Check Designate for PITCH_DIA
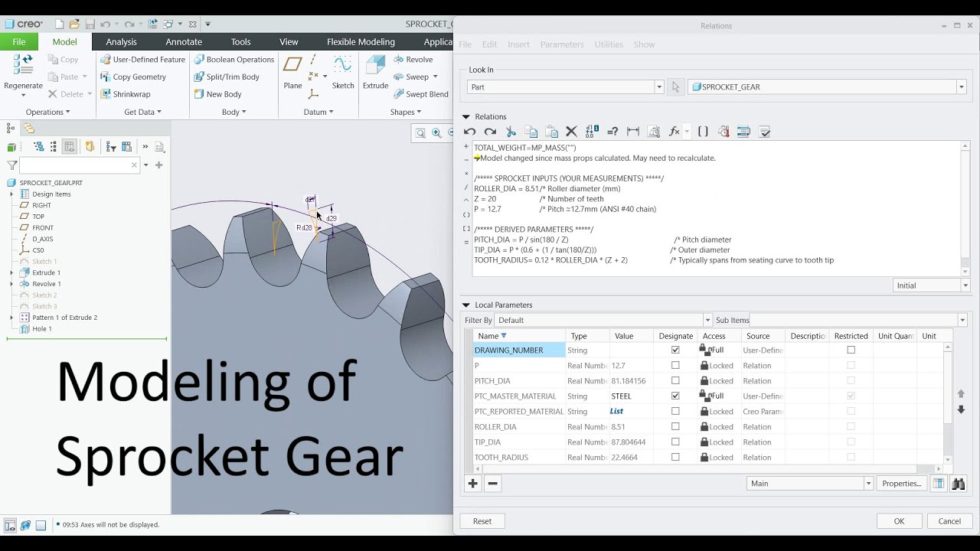The image size is (980, 551). [675, 380]
